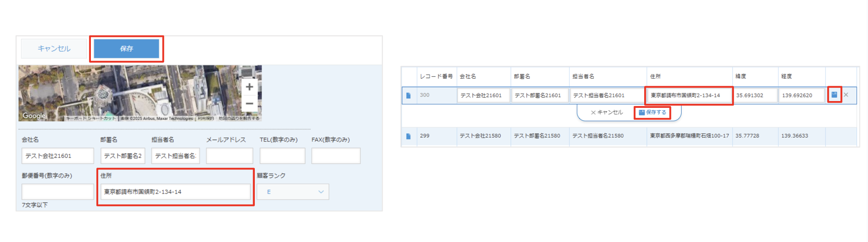Click the 住所 column header in table
The image size is (868, 242).
click(655, 76)
